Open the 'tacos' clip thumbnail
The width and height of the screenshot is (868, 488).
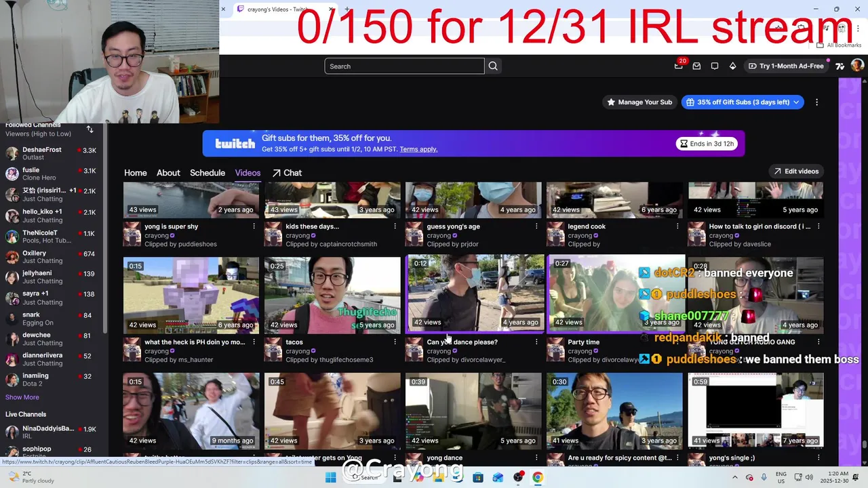tap(332, 296)
